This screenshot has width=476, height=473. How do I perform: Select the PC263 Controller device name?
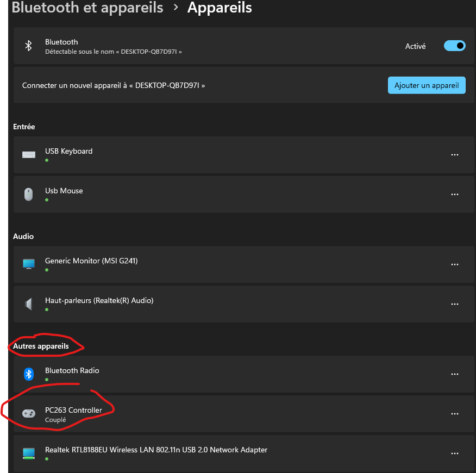coord(73,410)
